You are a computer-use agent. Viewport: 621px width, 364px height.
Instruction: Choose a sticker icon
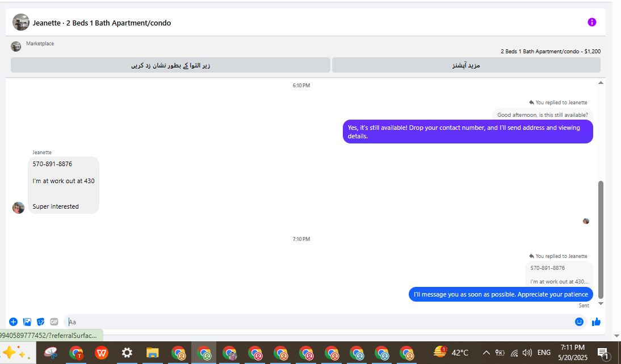click(41, 321)
